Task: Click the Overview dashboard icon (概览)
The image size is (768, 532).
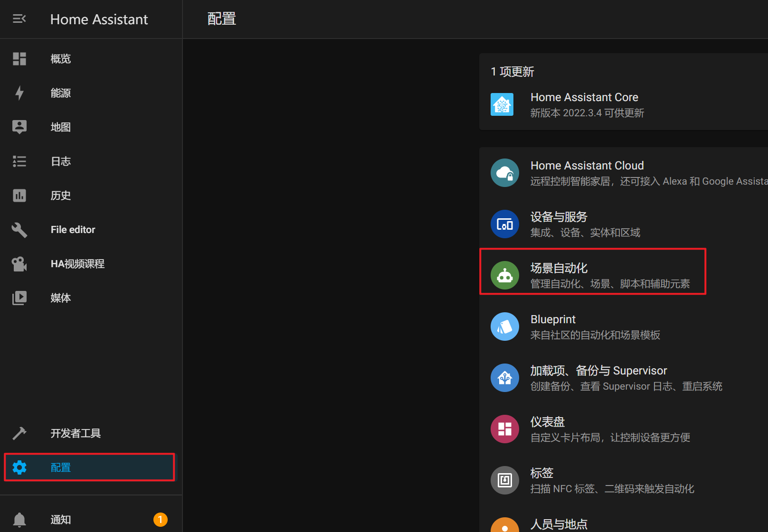Action: (x=19, y=59)
